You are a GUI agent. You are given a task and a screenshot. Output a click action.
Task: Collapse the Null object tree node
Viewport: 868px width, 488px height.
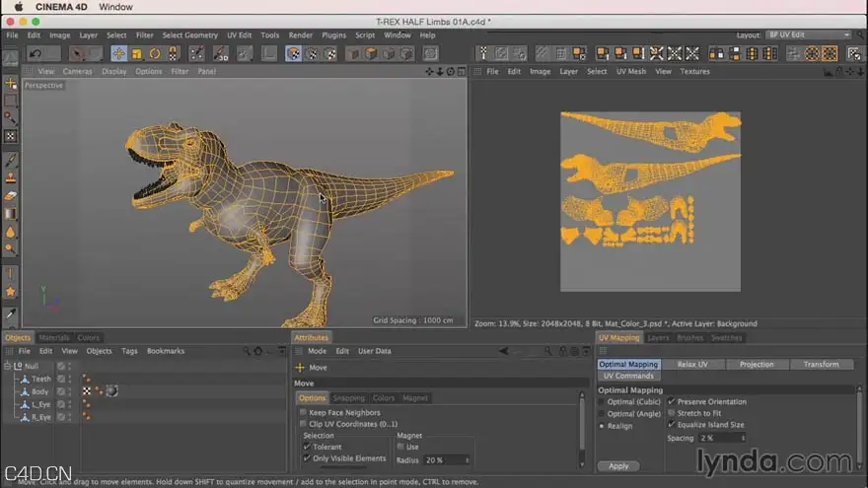point(7,366)
